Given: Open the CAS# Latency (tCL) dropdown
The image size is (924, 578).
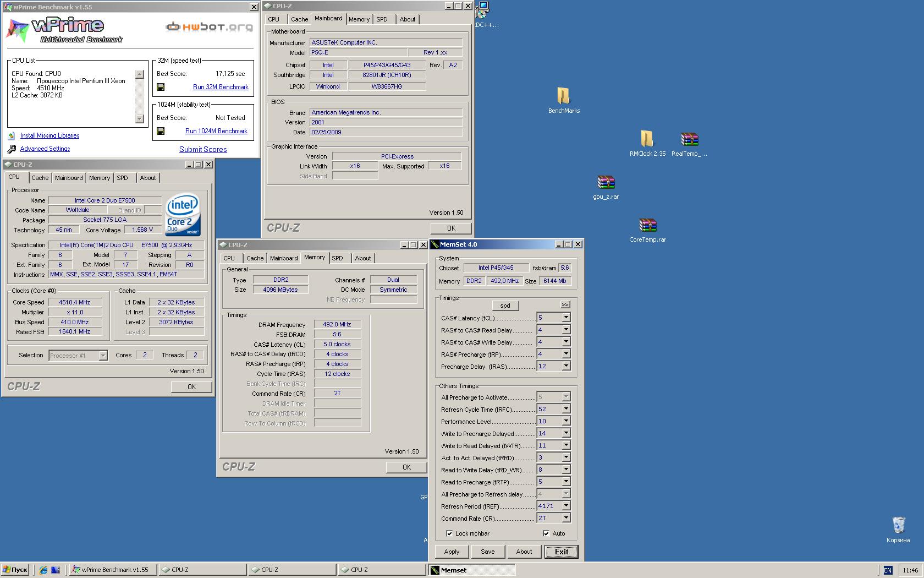Looking at the screenshot, I should click(566, 318).
